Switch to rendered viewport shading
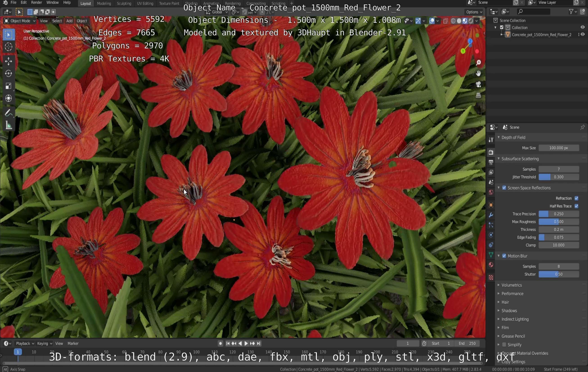Image resolution: width=588 pixels, height=372 pixels. coord(471,21)
